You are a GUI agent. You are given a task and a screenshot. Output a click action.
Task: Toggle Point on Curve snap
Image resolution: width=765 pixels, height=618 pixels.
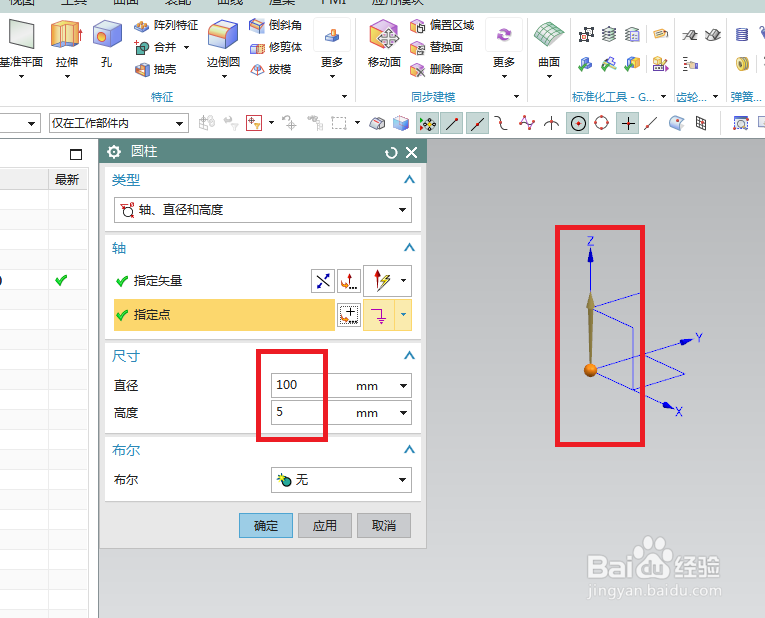[x=651, y=123]
